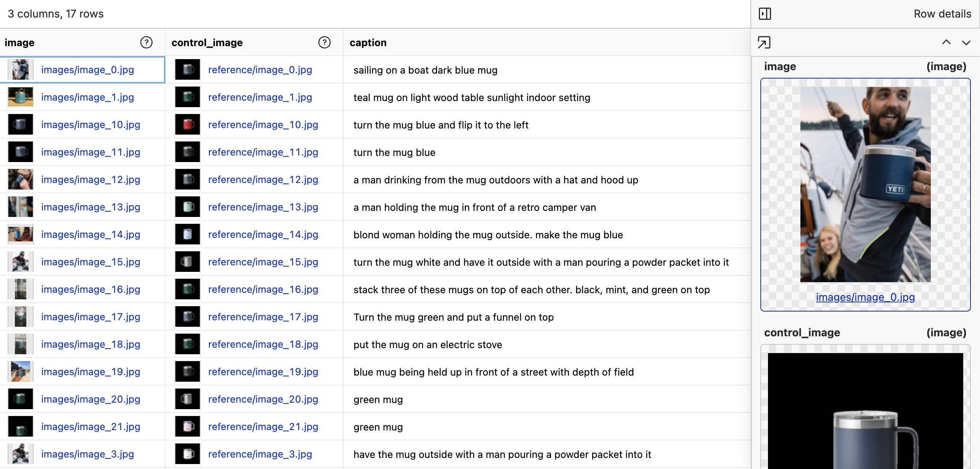
Task: Open help icon for image column
Action: (146, 42)
